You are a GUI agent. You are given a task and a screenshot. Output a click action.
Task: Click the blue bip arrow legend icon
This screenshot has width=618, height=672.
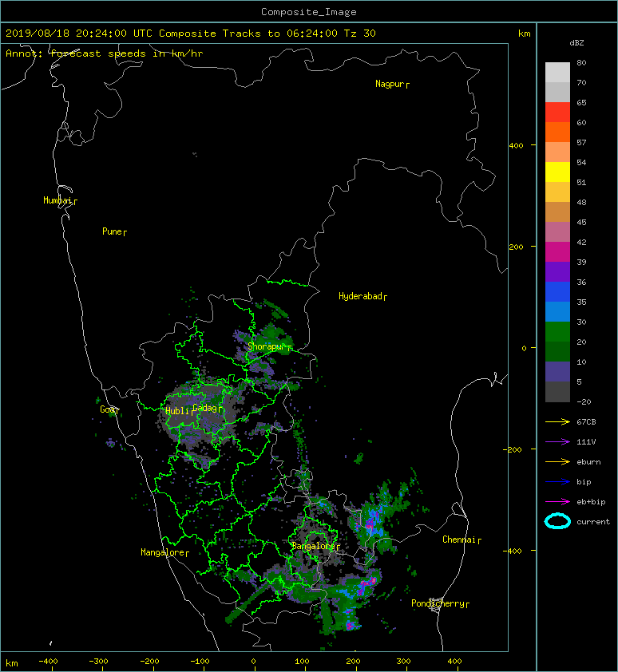click(557, 482)
